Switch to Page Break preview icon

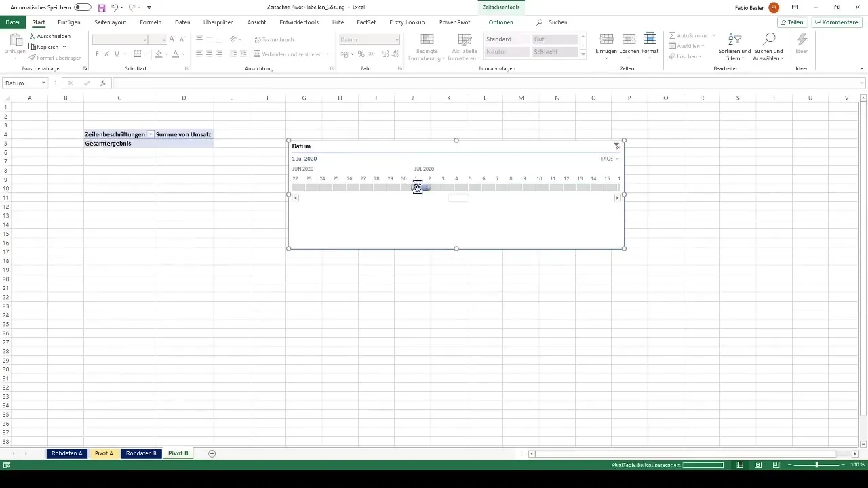point(776,465)
